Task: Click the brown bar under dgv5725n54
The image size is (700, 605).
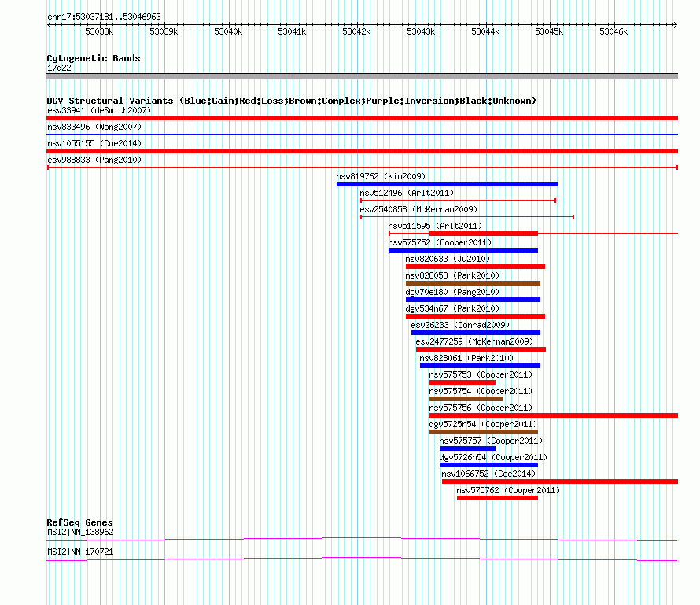Action: coord(484,432)
